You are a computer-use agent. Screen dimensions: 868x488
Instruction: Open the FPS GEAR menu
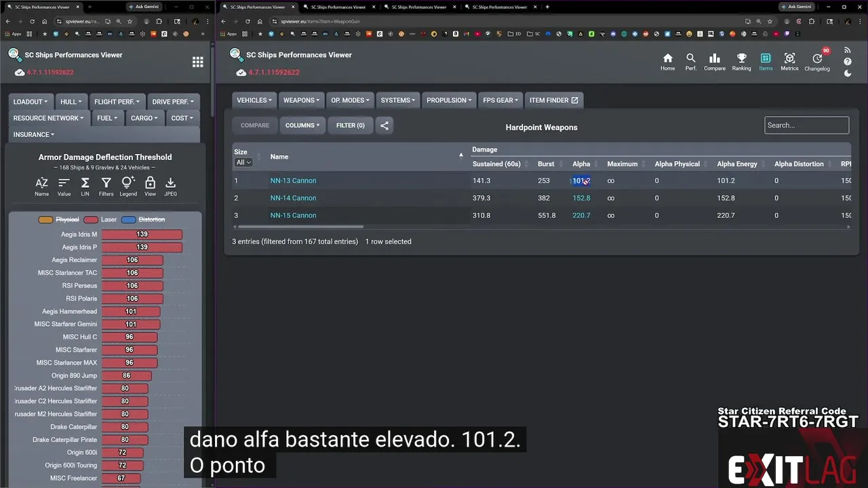point(500,100)
